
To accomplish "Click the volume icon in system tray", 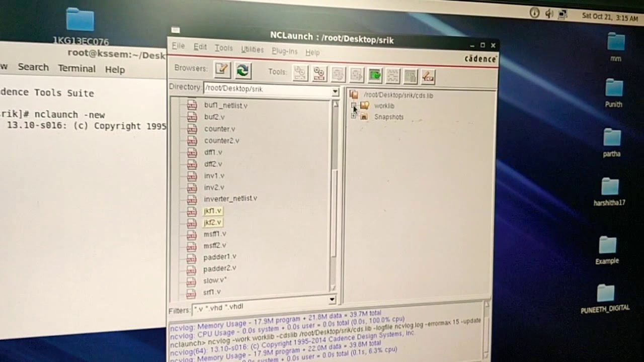I will pos(549,14).
